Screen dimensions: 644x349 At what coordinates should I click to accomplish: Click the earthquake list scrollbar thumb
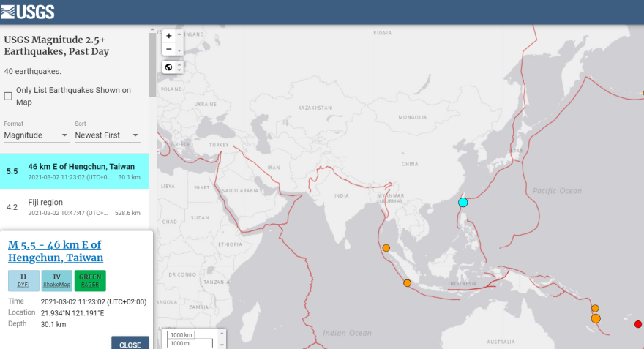coord(152,66)
